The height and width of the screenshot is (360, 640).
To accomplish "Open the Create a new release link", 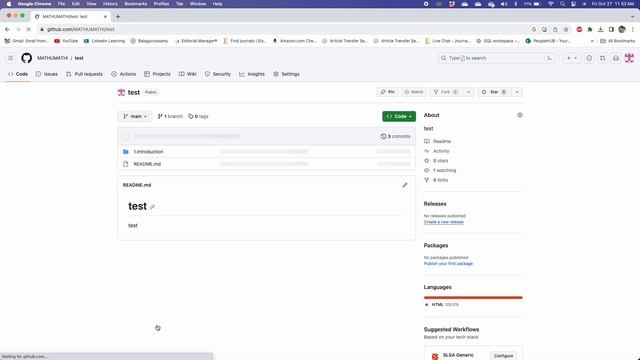I will tap(444, 222).
